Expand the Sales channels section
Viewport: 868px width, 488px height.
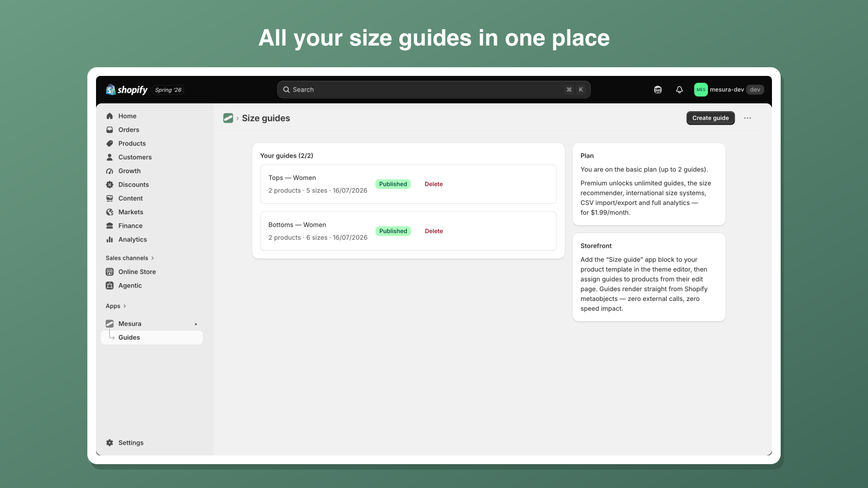pos(130,258)
